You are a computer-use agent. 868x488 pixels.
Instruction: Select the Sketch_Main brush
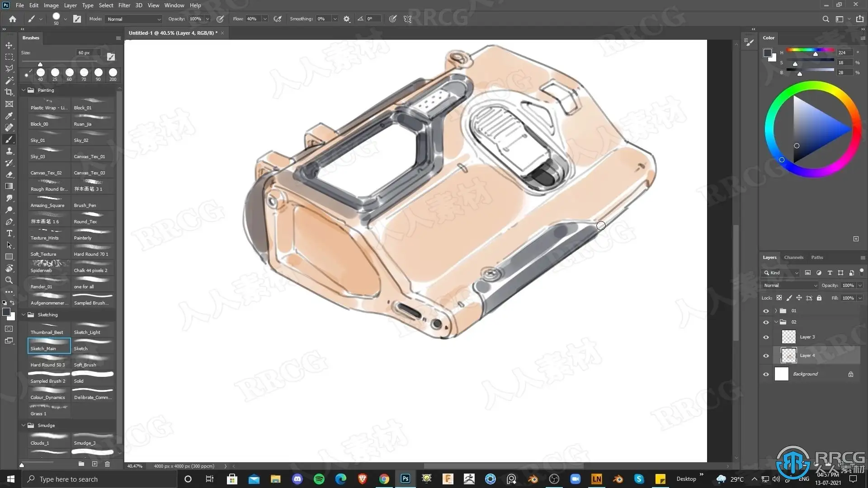tap(49, 346)
